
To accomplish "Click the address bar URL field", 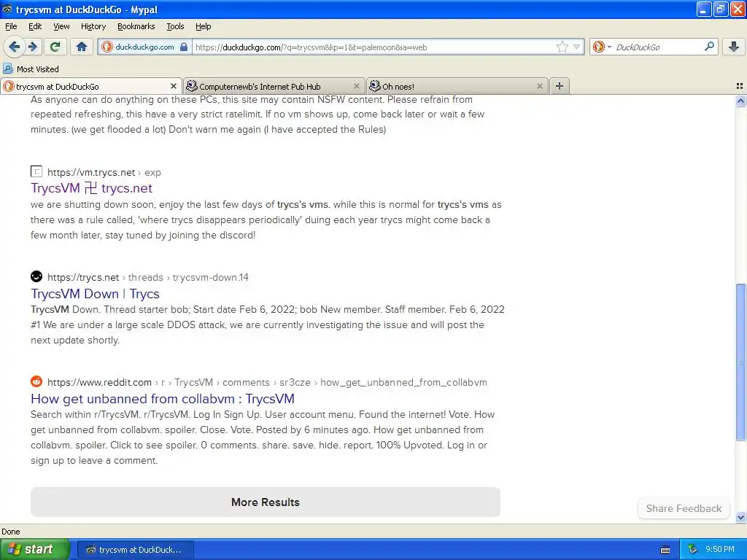I will tap(374, 47).
